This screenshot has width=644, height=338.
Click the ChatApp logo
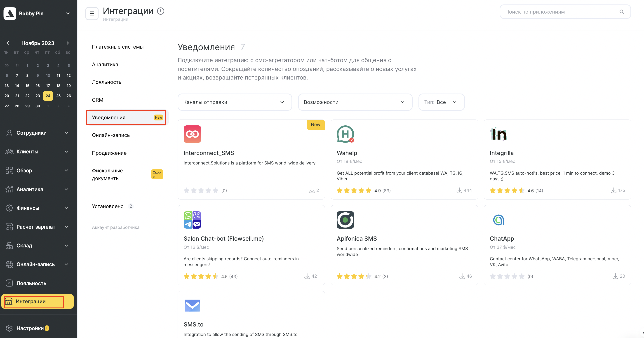point(498,220)
